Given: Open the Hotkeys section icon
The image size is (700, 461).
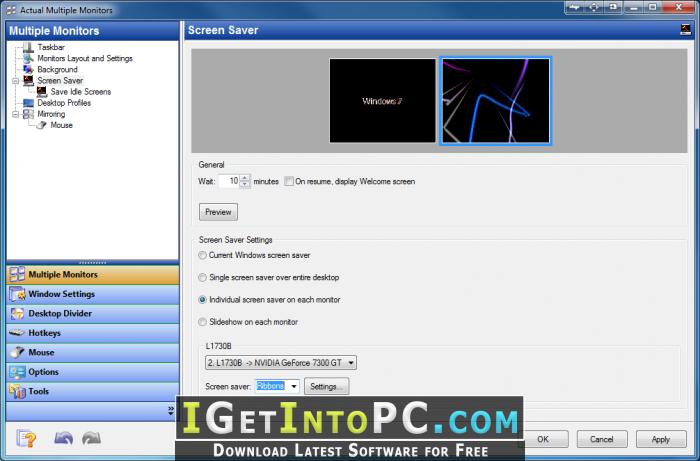Looking at the screenshot, I should 17,333.
